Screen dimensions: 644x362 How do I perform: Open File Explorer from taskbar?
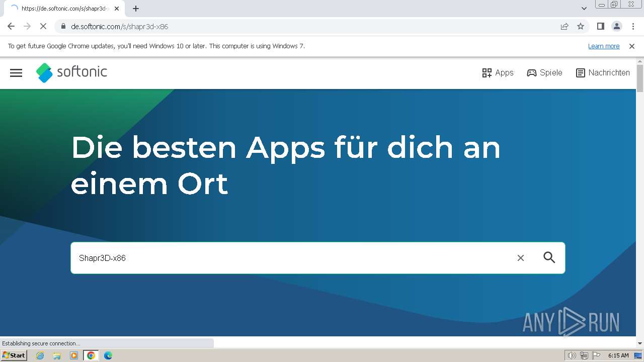[57, 355]
